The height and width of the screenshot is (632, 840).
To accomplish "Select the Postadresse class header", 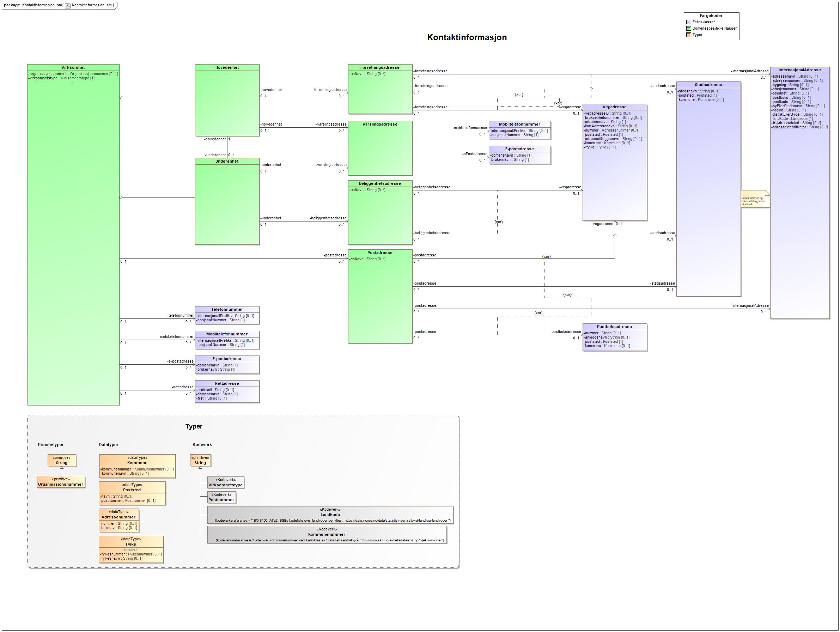I will click(x=380, y=253).
